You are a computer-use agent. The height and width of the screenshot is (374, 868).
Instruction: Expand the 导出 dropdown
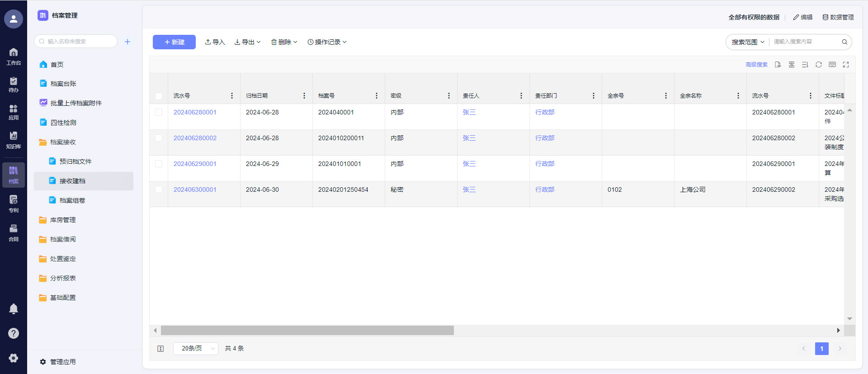pos(248,42)
